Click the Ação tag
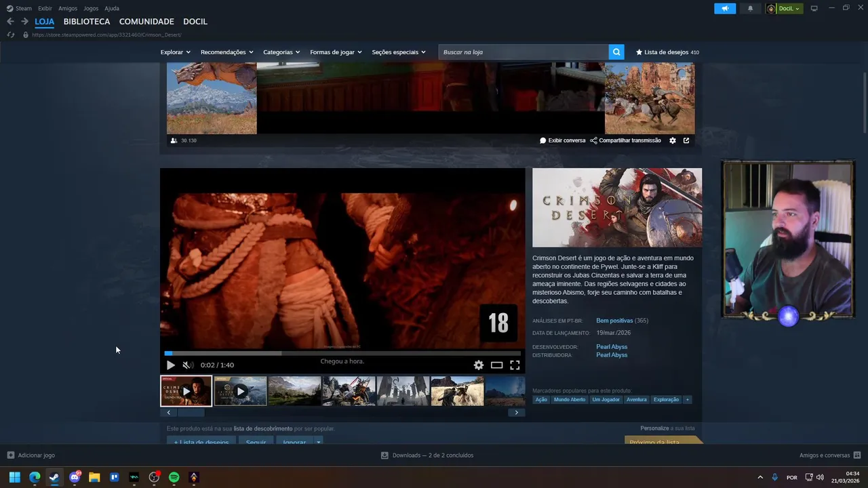Screen dimensions: 868x488 (541, 400)
